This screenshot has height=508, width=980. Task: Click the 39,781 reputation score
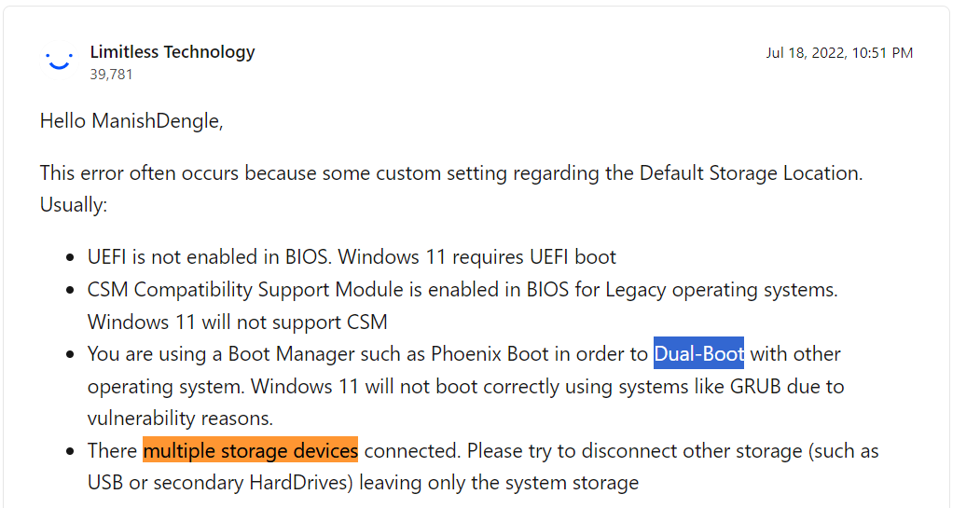point(111,75)
